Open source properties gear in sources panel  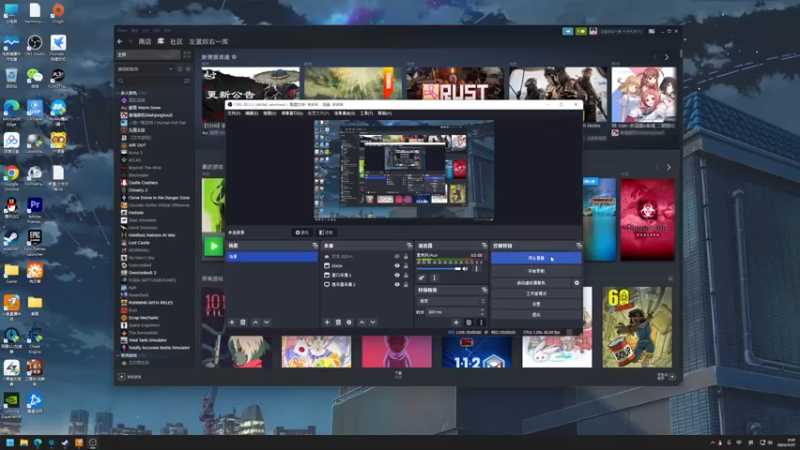[x=349, y=322]
